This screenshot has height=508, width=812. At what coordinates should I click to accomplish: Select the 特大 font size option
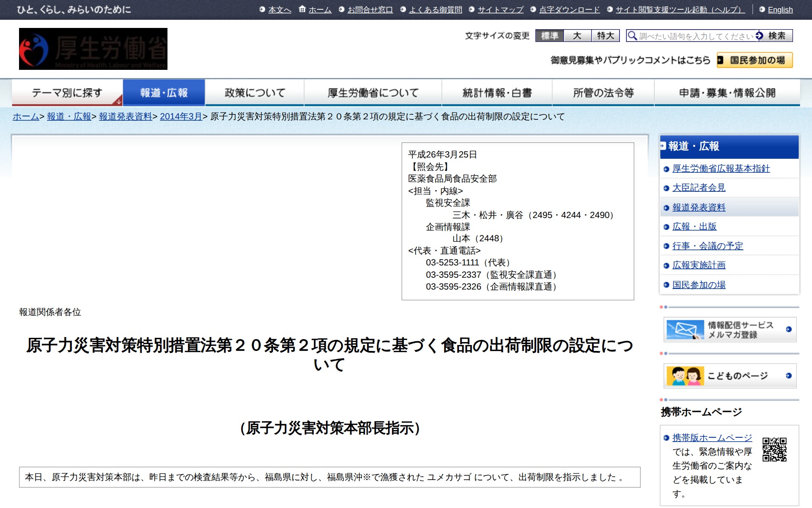point(605,36)
